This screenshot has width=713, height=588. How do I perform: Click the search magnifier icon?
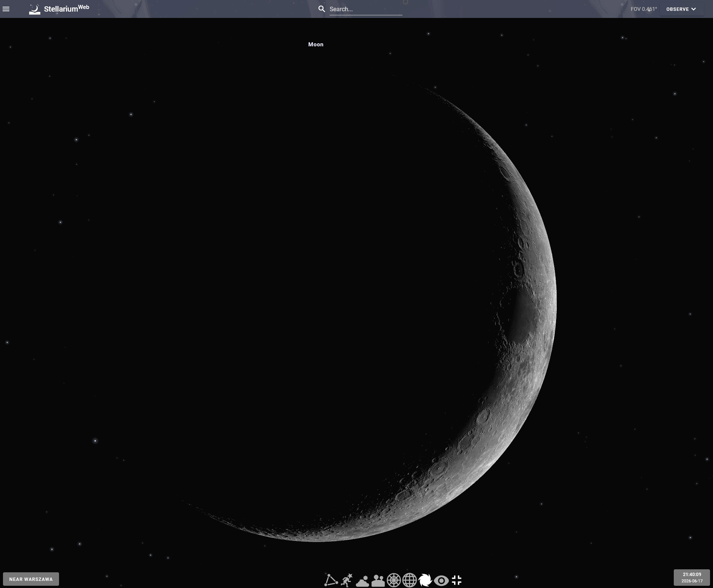coord(321,9)
